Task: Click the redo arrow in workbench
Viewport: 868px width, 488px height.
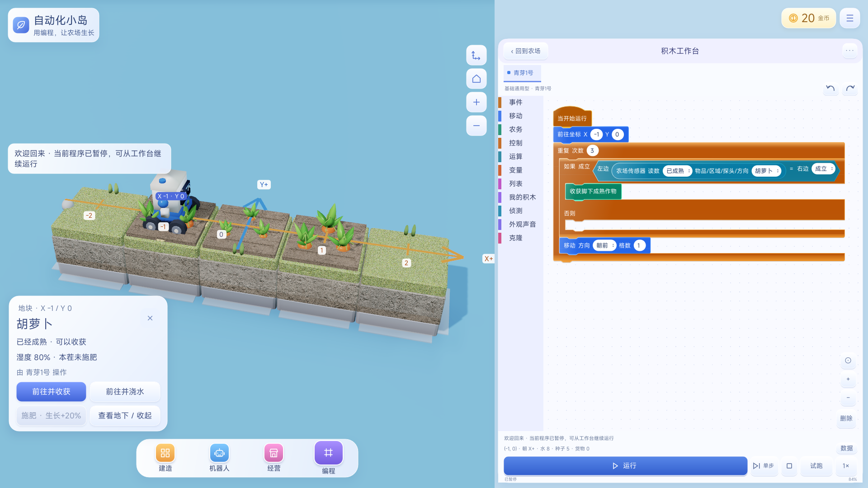Action: pos(850,88)
